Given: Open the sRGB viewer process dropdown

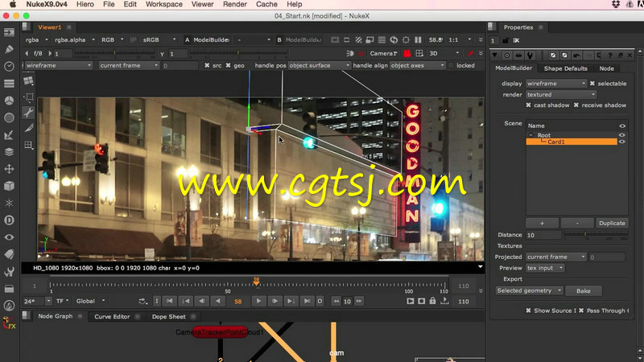Looking at the screenshot, I should click(x=159, y=39).
